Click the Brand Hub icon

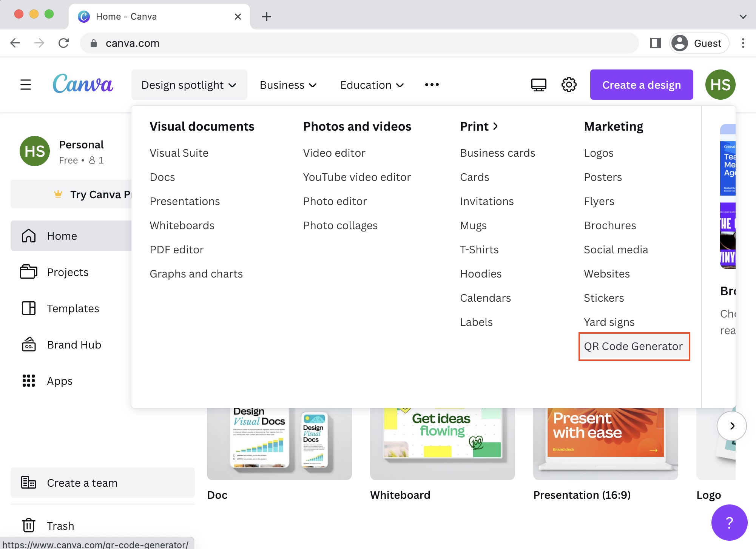(x=29, y=344)
